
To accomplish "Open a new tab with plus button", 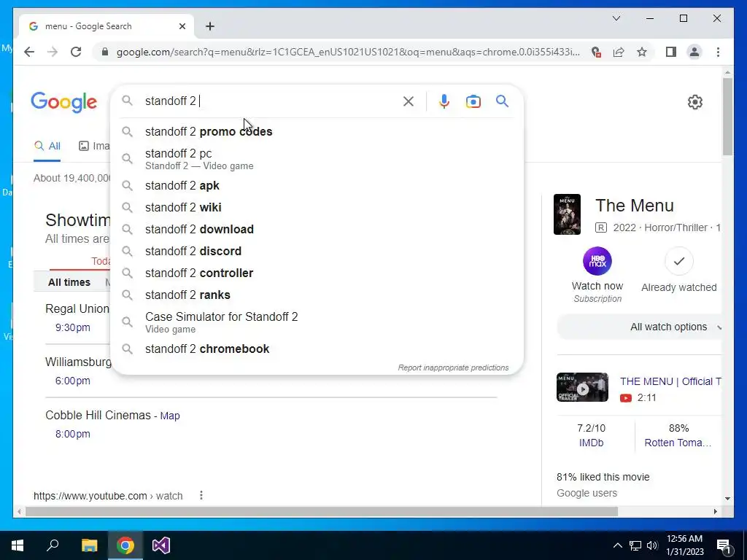I will [210, 26].
